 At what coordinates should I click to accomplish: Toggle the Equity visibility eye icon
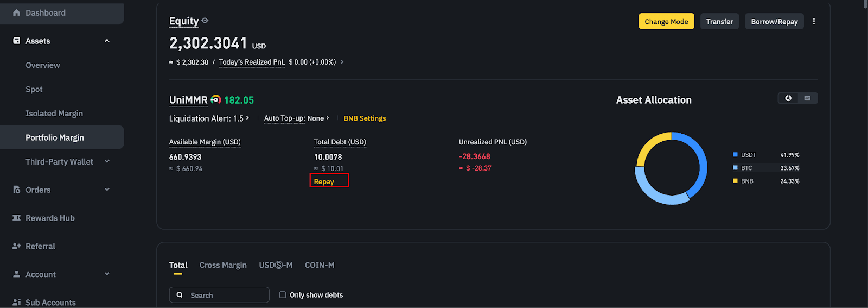coord(205,21)
